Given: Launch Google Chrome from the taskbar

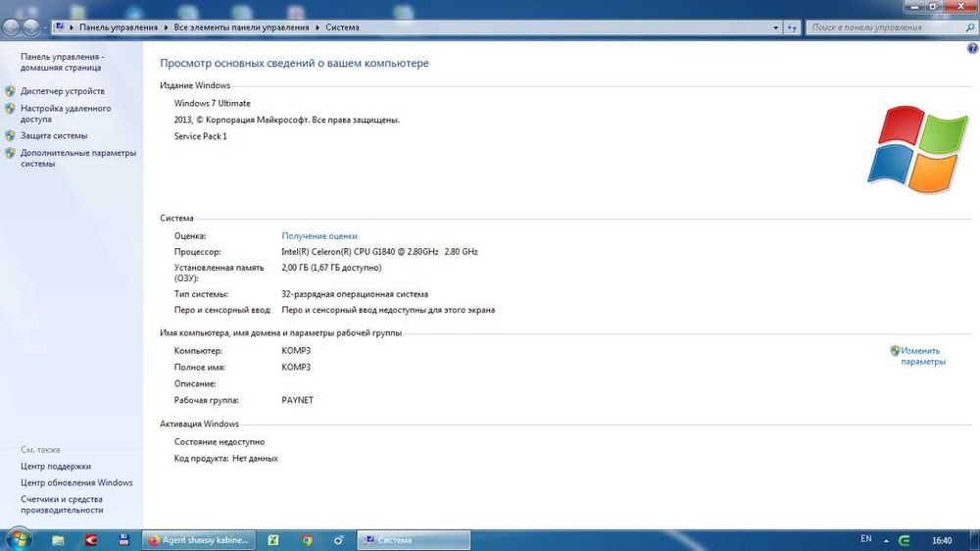Looking at the screenshot, I should point(306,540).
